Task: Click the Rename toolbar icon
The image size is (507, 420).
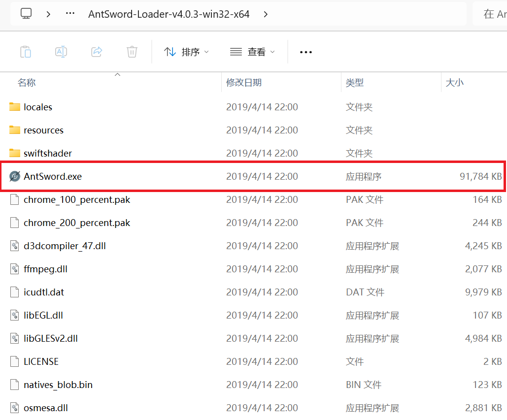Action: 61,52
